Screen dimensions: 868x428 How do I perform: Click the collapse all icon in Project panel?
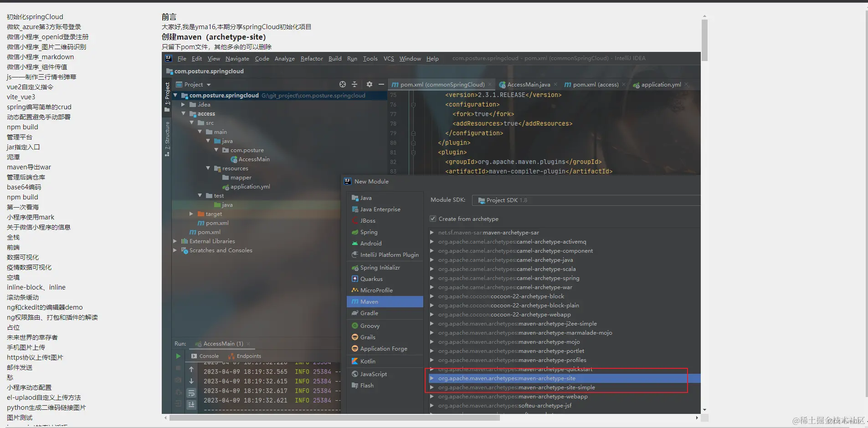point(355,84)
